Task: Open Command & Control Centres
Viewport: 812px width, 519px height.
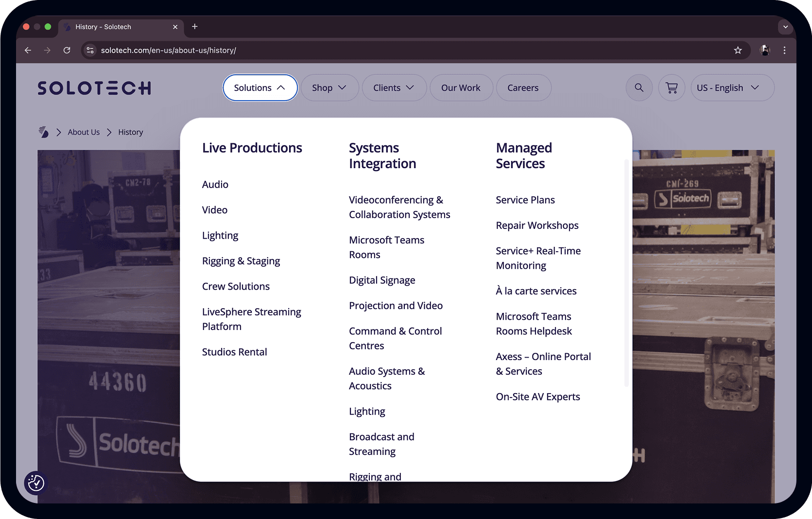Action: (396, 338)
